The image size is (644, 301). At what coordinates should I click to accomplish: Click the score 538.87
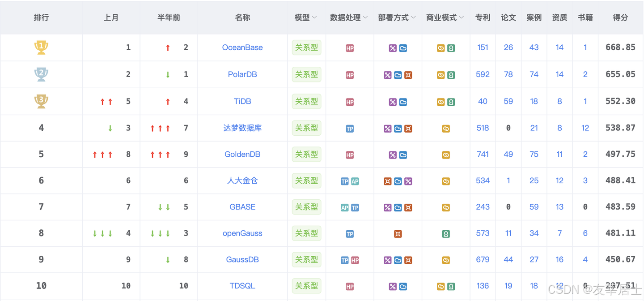click(620, 128)
